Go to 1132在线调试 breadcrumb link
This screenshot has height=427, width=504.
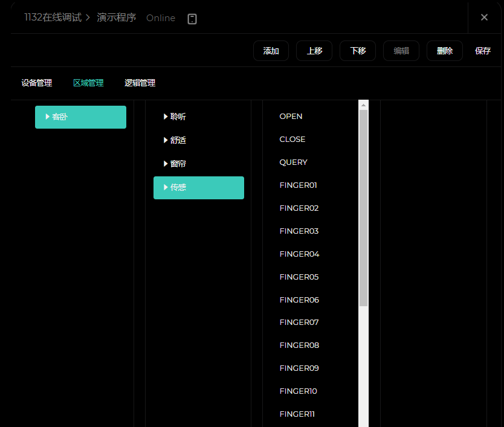point(53,18)
